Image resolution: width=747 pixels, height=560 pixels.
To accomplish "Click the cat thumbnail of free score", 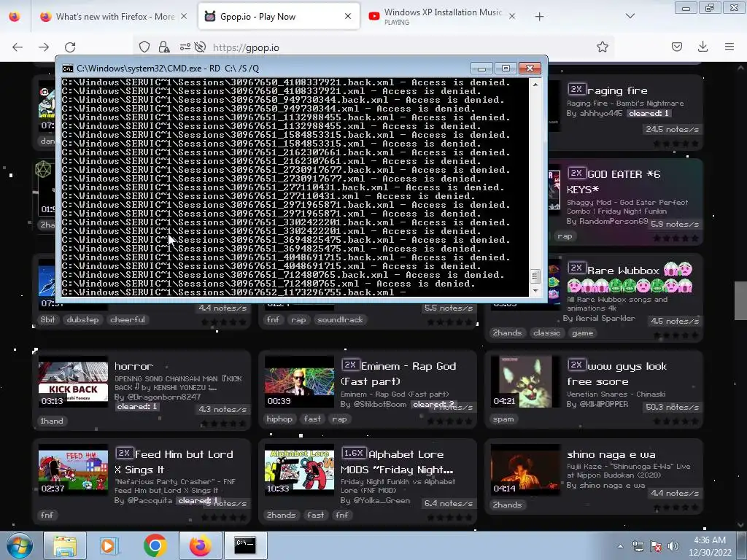I will pos(525,381).
